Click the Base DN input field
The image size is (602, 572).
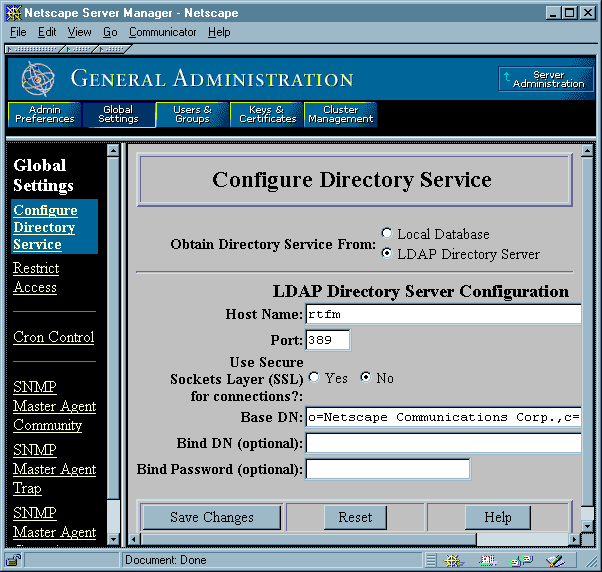point(443,417)
